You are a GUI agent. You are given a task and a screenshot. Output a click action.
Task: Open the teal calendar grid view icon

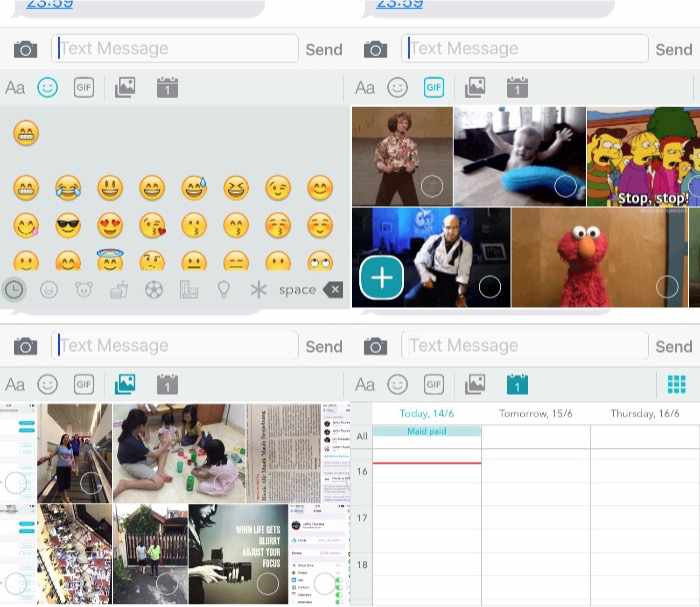(677, 384)
